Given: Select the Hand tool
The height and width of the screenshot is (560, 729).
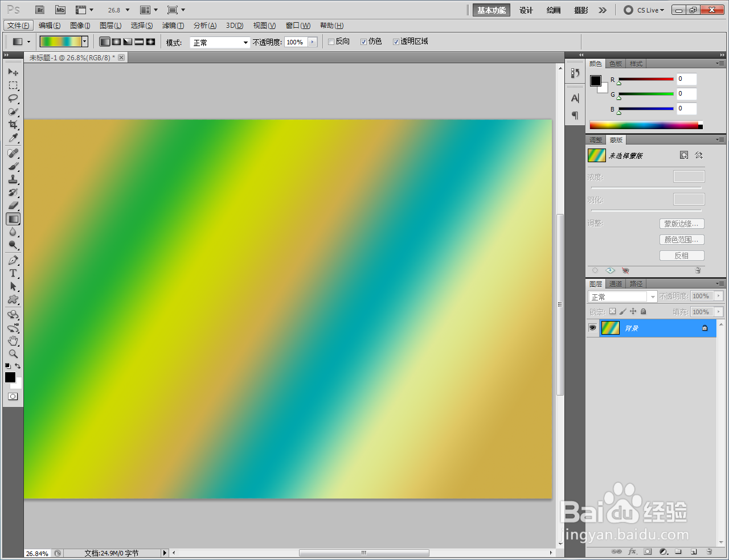Looking at the screenshot, I should 13,341.
